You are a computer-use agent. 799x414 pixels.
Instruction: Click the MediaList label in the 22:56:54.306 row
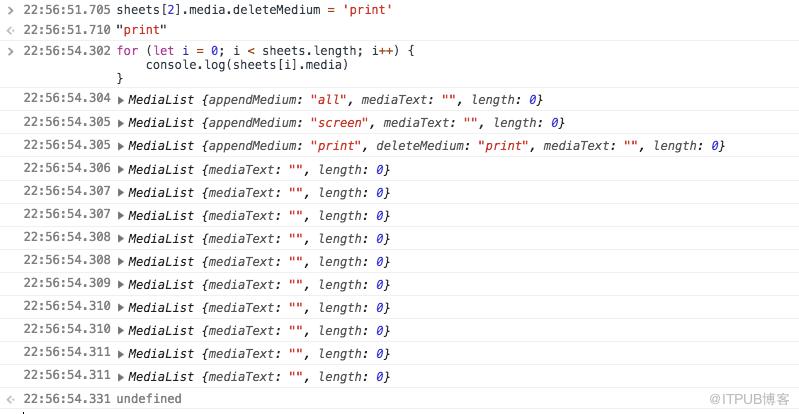pyautogui.click(x=161, y=169)
